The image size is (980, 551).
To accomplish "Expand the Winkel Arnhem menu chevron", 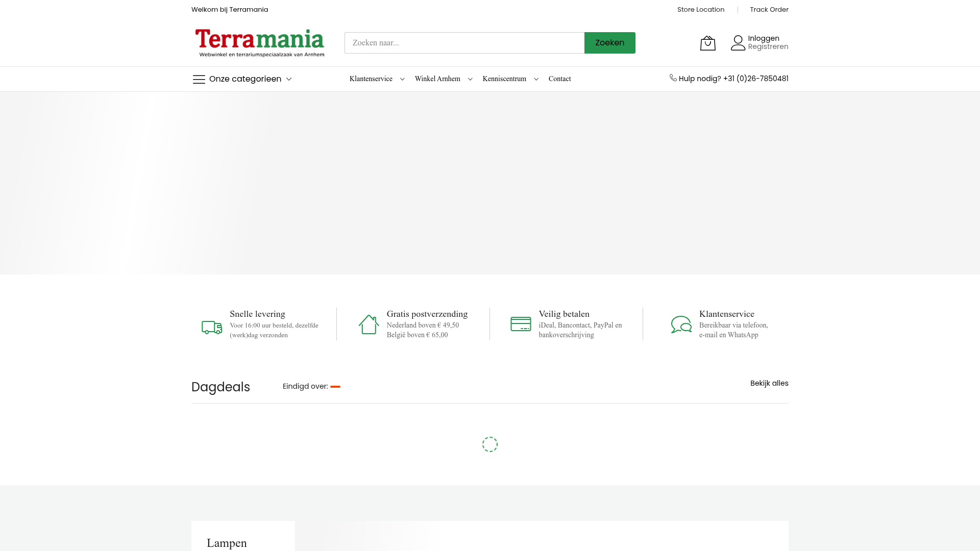I will pos(470,79).
